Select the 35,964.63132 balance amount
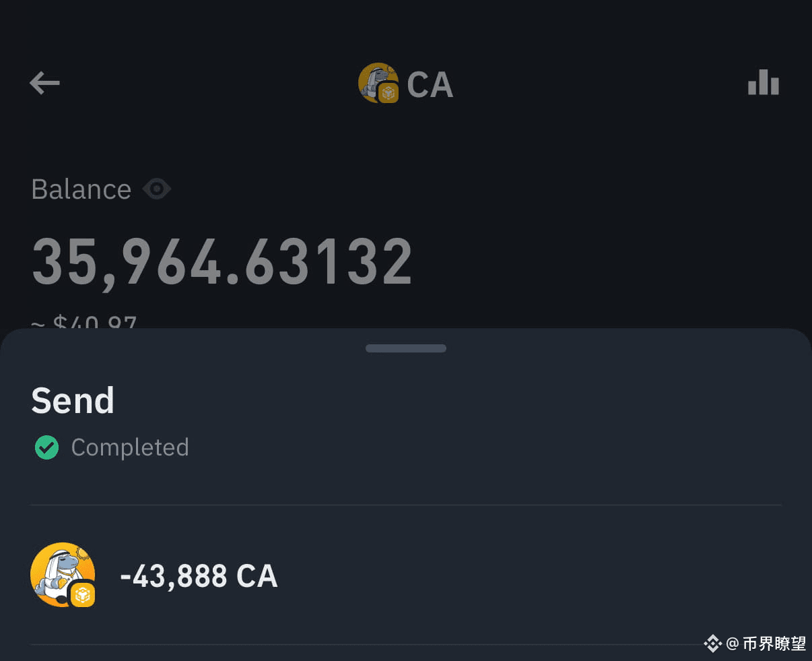812x661 pixels. click(x=222, y=261)
